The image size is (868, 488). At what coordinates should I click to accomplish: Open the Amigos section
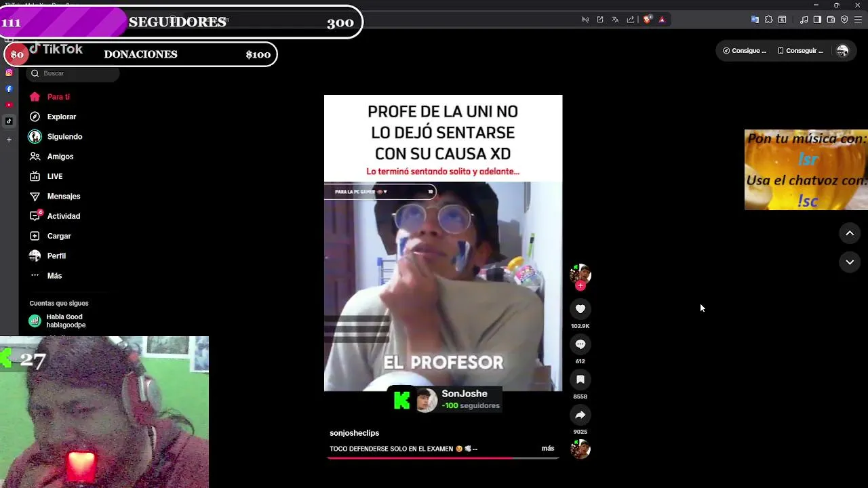[60, 157]
